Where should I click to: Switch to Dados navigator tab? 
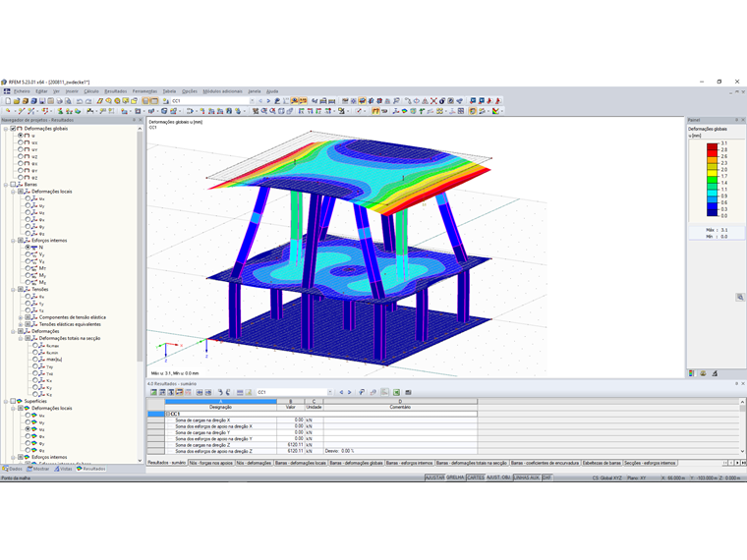[13, 469]
